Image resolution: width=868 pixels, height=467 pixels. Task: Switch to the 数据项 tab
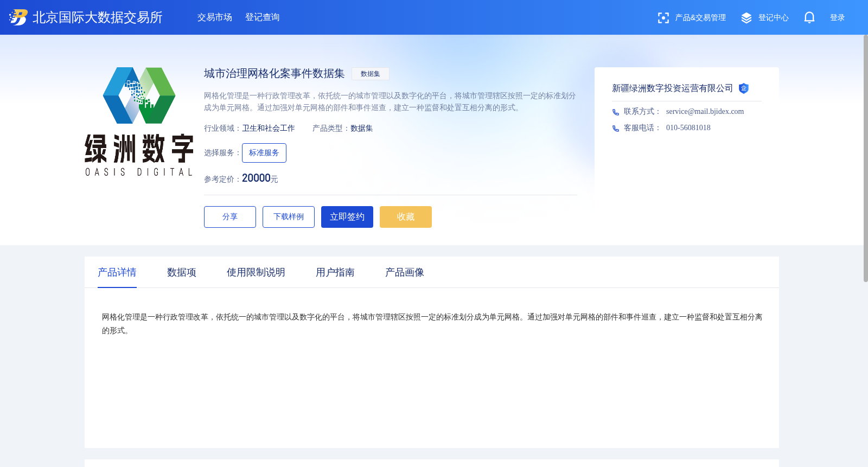182,272
